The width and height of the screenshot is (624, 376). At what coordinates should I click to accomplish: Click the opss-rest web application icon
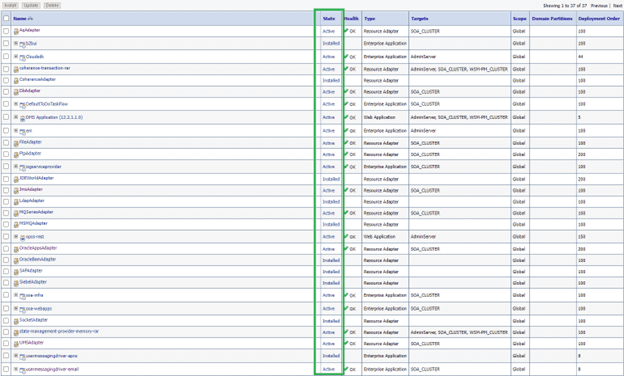(23, 238)
